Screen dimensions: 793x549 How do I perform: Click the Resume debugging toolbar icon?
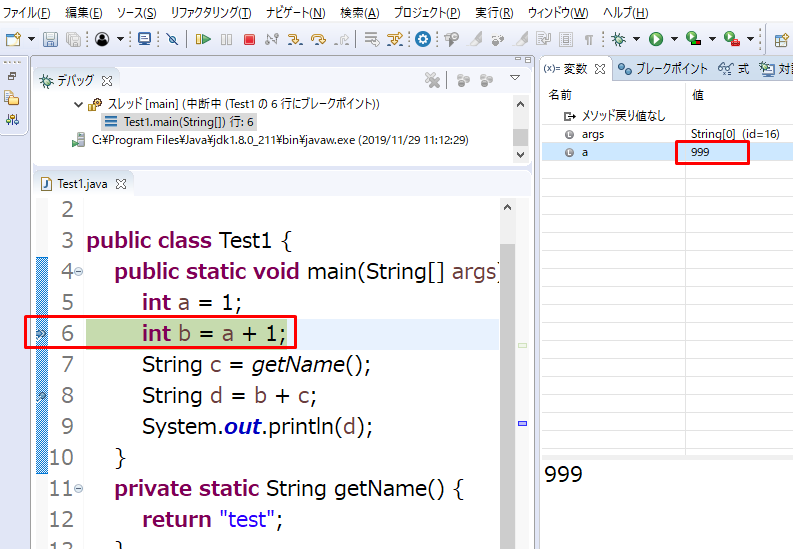[203, 40]
